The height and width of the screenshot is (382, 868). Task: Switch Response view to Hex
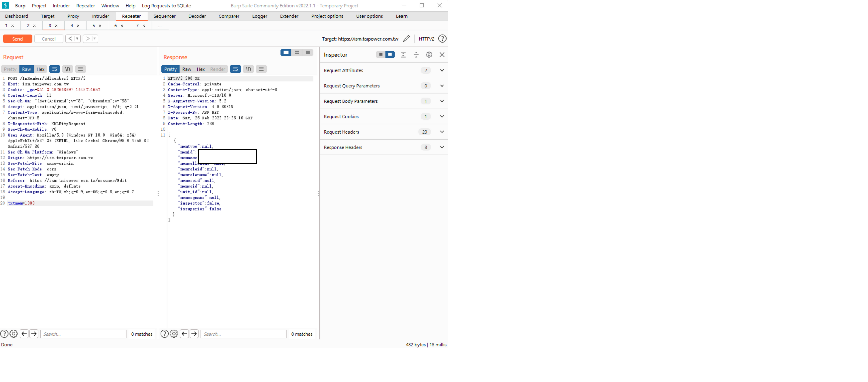click(x=201, y=69)
